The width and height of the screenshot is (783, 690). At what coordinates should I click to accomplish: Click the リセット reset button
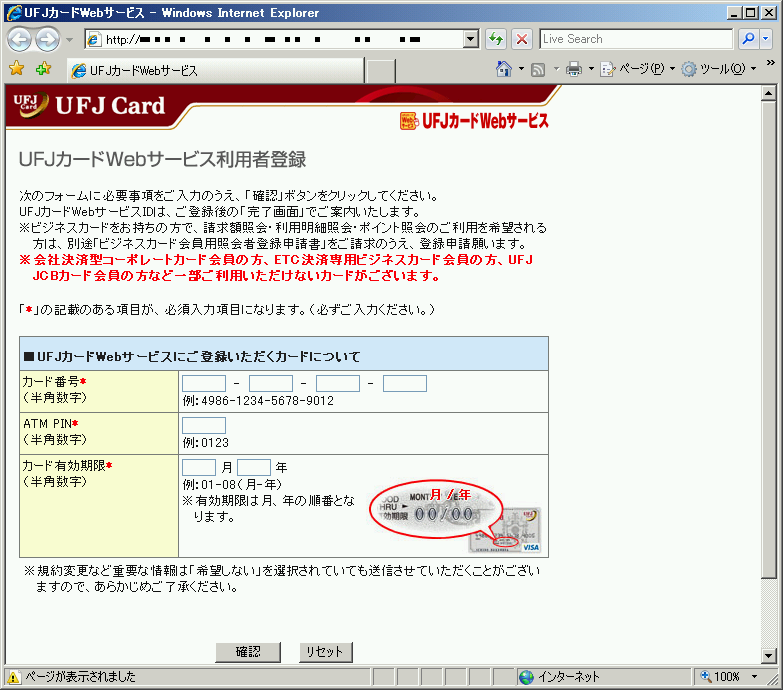coord(326,652)
